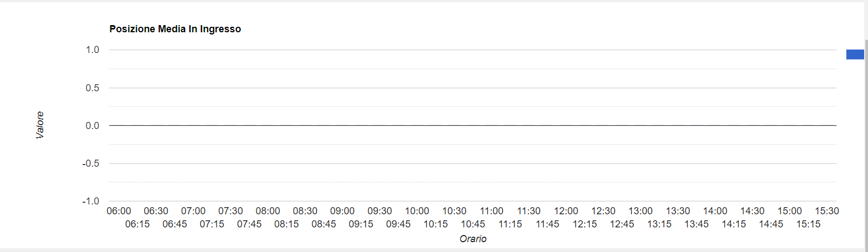Select the 15:30 time tick label
The image size is (868, 252).
point(826,211)
